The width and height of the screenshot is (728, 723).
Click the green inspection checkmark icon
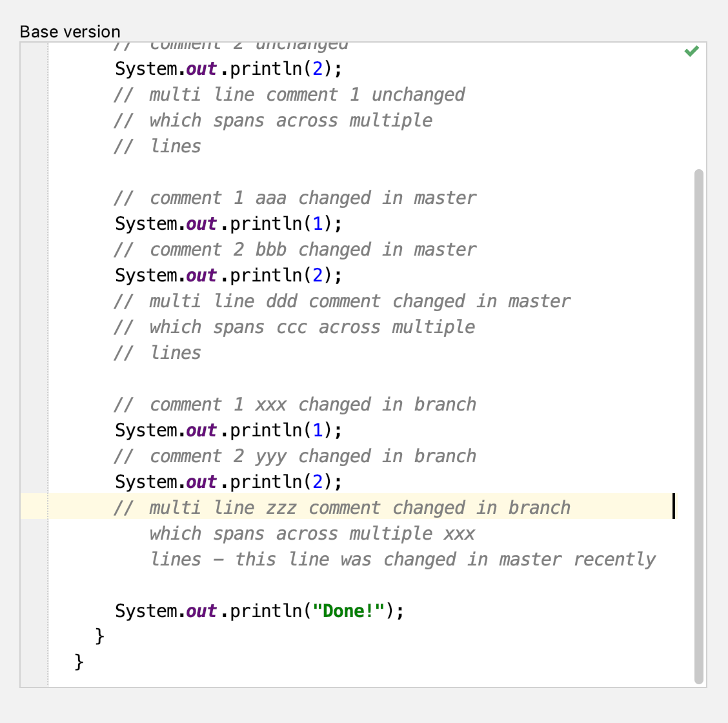click(x=691, y=51)
